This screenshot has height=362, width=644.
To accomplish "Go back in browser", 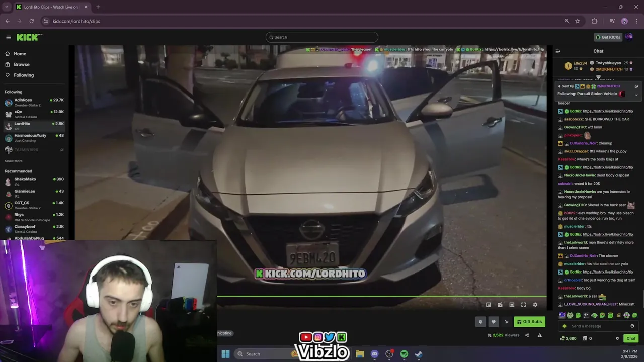I will [7, 21].
